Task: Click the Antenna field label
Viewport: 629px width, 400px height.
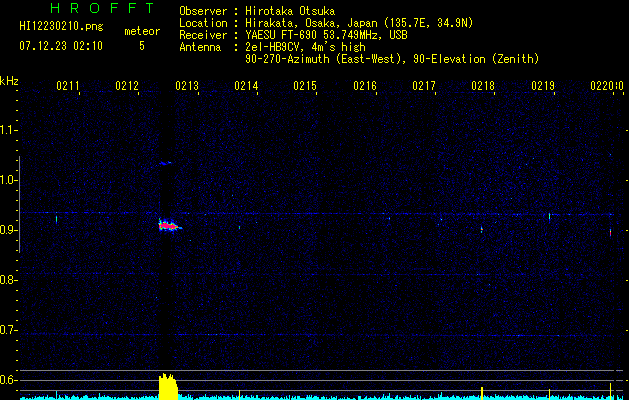Action: coord(200,47)
